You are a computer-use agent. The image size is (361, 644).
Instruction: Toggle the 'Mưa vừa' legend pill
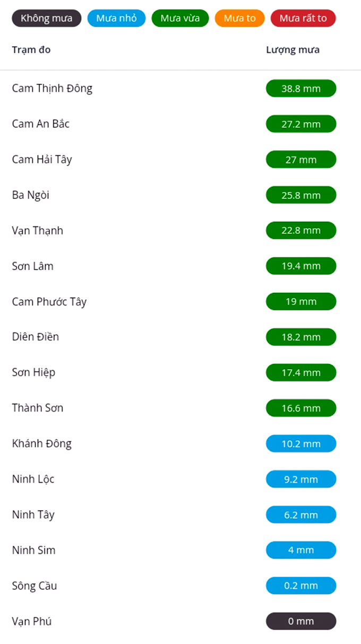click(x=180, y=18)
